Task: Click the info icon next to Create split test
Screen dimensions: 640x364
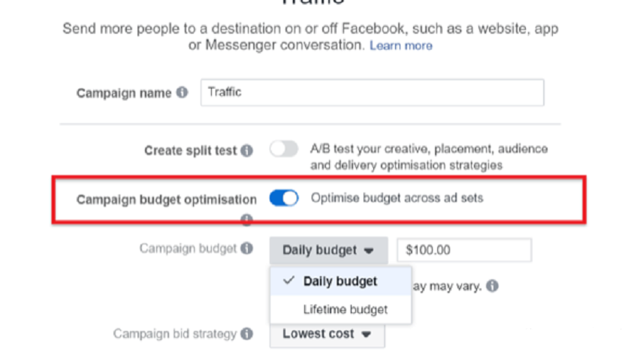Action: [x=247, y=151]
